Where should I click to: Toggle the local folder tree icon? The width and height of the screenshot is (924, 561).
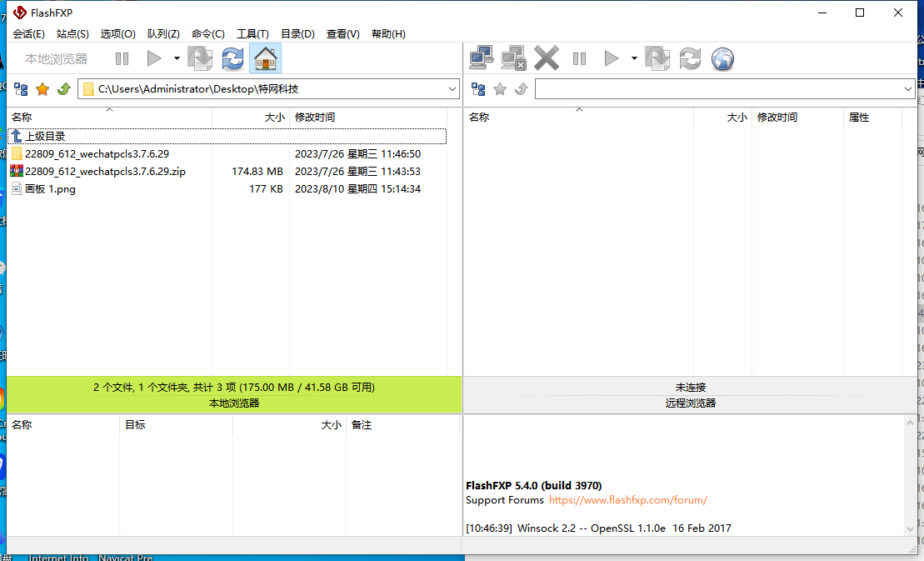[21, 89]
